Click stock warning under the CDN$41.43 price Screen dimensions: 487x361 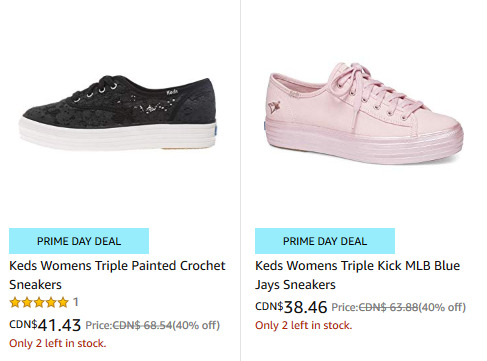(x=58, y=343)
